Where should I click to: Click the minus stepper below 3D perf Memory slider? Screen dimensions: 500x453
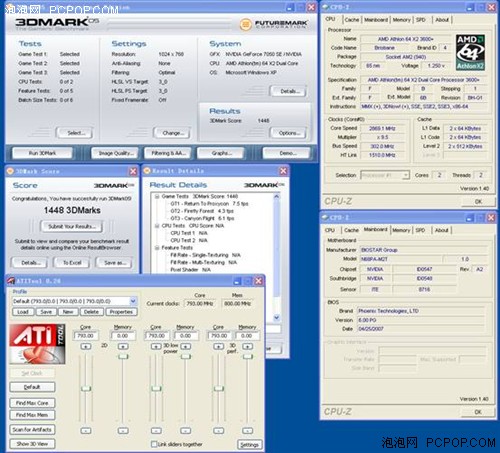[x=247, y=431]
